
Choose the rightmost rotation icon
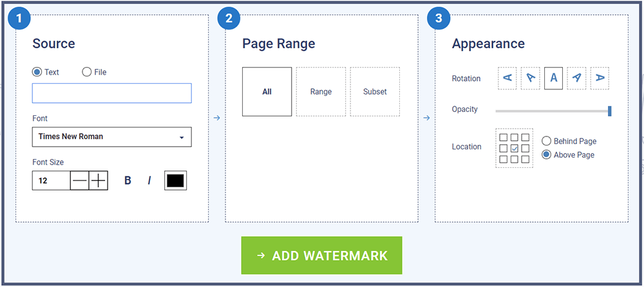coord(600,79)
